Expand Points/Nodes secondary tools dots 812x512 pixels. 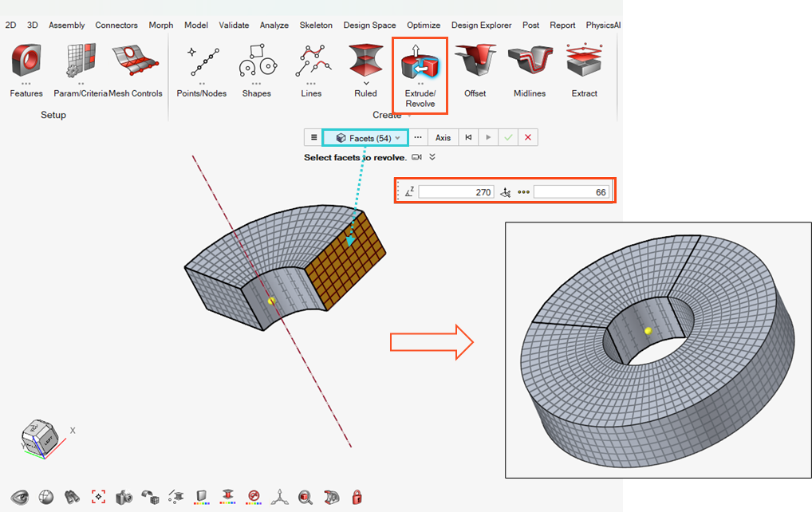[x=202, y=84]
